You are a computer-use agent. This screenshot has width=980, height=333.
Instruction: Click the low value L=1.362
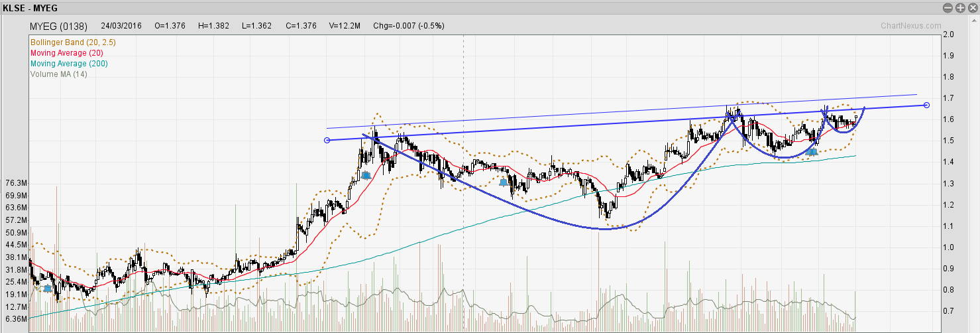pyautogui.click(x=256, y=26)
